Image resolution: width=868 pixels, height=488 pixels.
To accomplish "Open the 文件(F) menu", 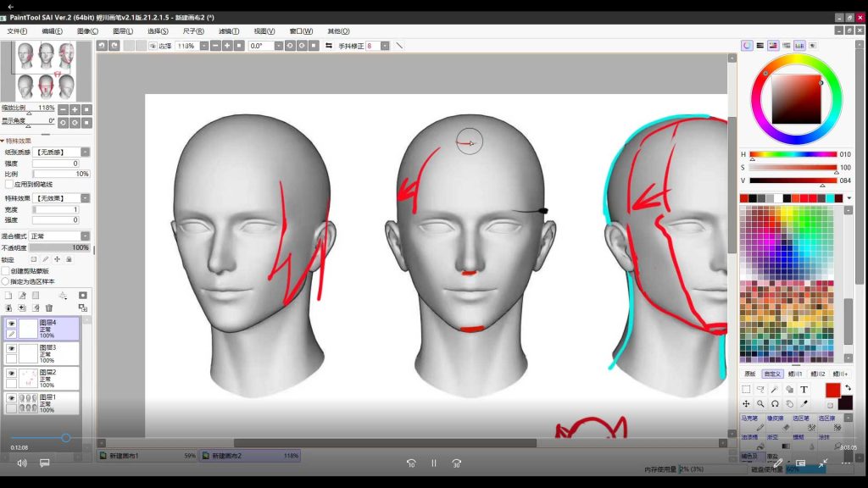I will tap(17, 31).
